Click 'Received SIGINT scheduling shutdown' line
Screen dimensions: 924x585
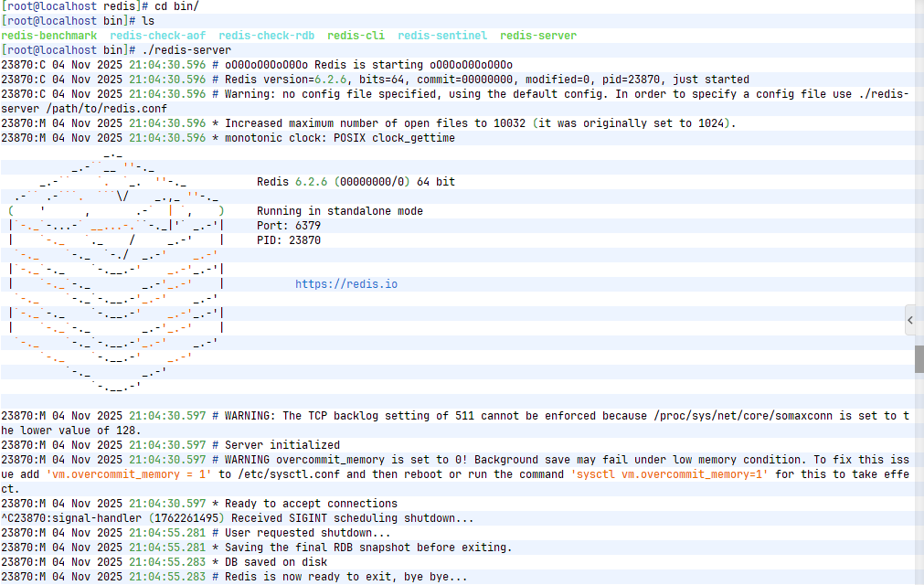coord(238,518)
